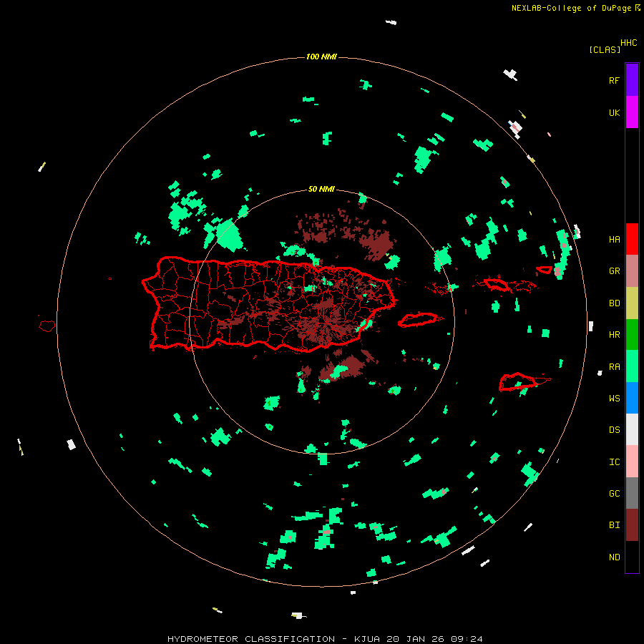Click the RA light green legend swatch
The width and height of the screenshot is (644, 644).
[x=632, y=366]
